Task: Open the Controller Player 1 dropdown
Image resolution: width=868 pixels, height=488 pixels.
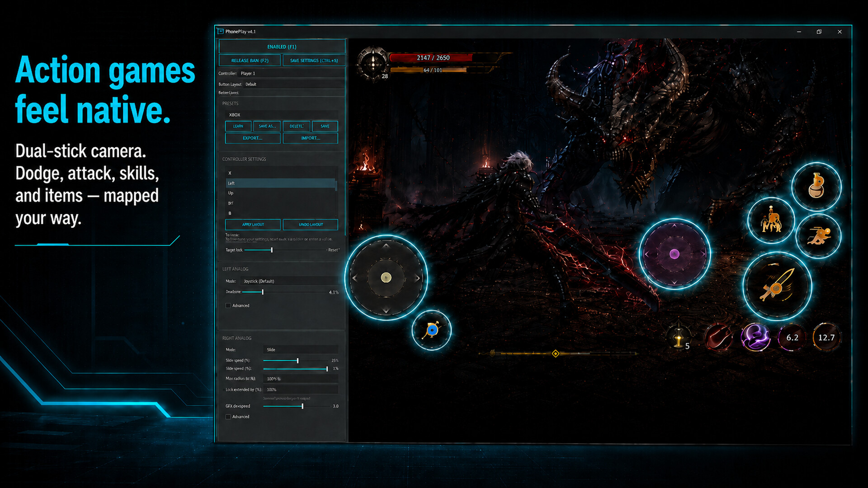Action: coord(290,73)
